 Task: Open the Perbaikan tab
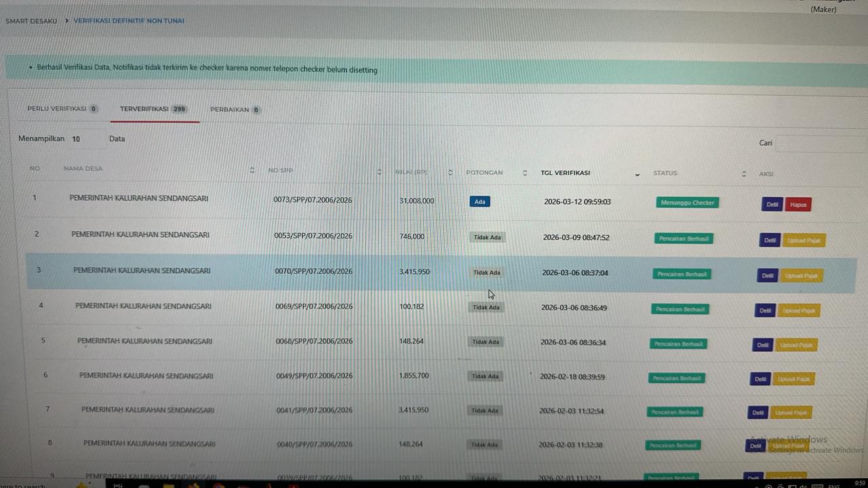tap(235, 110)
